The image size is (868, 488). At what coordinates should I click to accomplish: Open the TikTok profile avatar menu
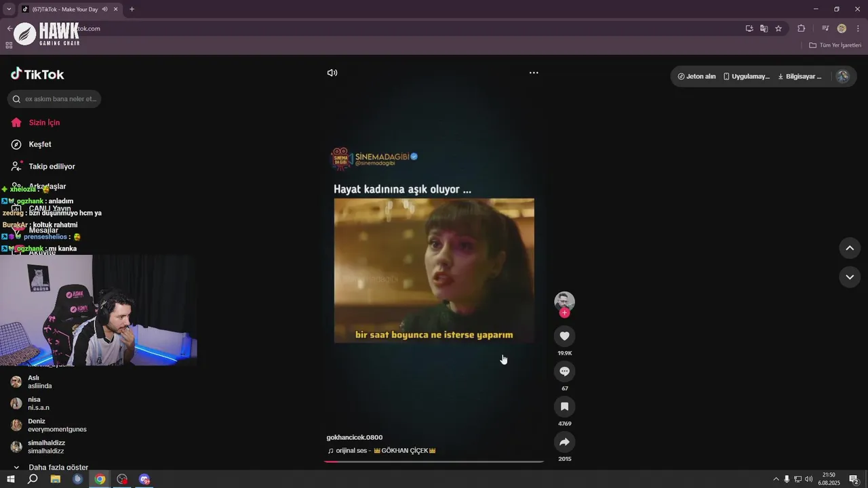click(843, 77)
